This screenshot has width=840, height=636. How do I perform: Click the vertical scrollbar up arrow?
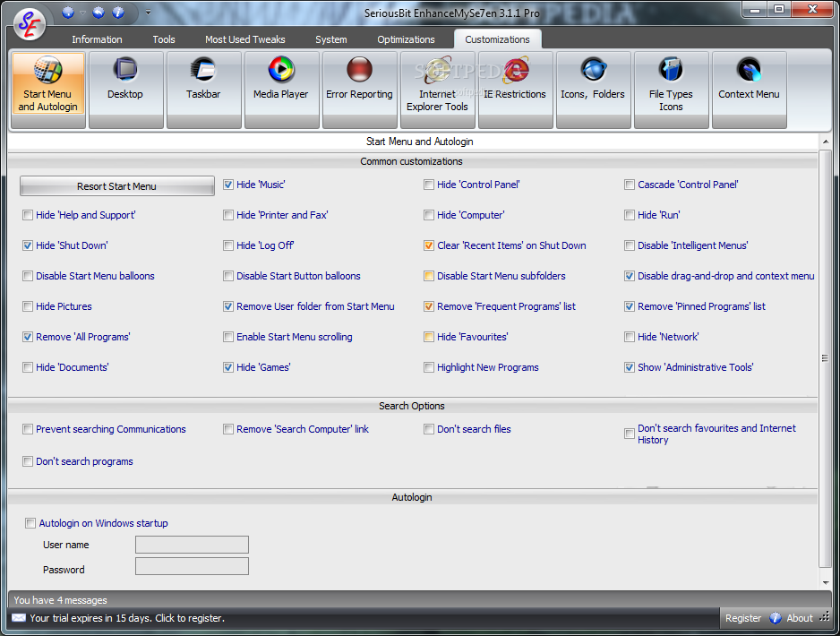click(x=825, y=142)
